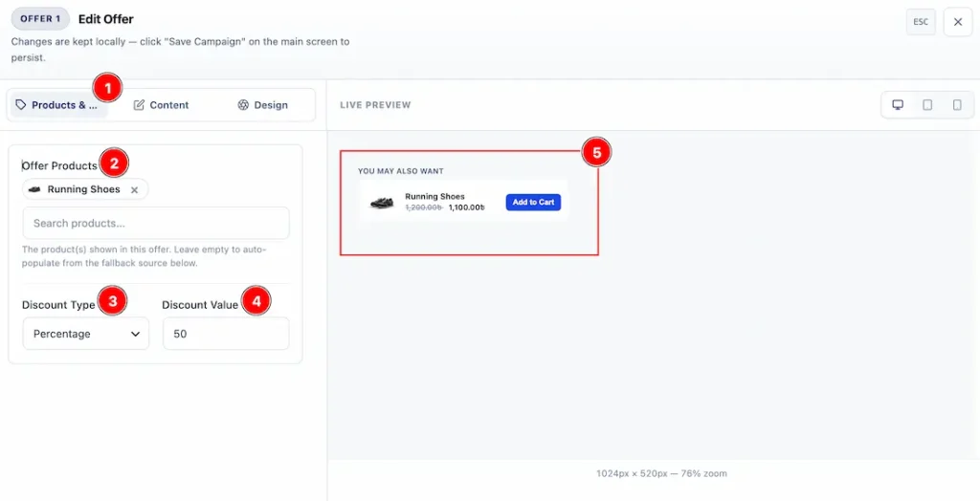Open the Discount Type dropdown
Viewport: 980px width, 501px height.
point(85,334)
